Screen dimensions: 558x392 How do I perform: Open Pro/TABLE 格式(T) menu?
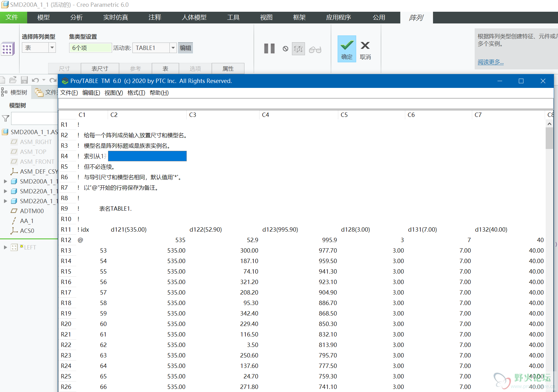[136, 93]
